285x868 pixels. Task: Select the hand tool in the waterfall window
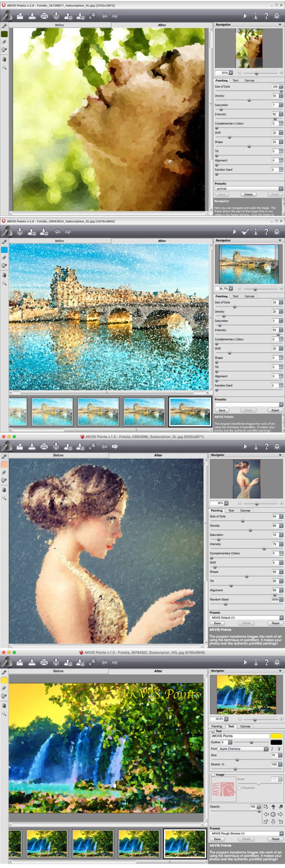pyautogui.click(x=4, y=705)
